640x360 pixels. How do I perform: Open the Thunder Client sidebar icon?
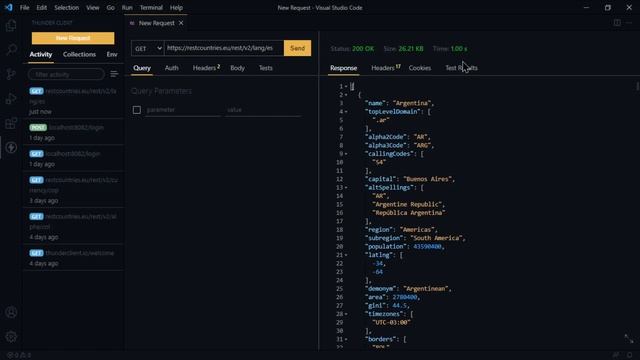pyautogui.click(x=11, y=147)
